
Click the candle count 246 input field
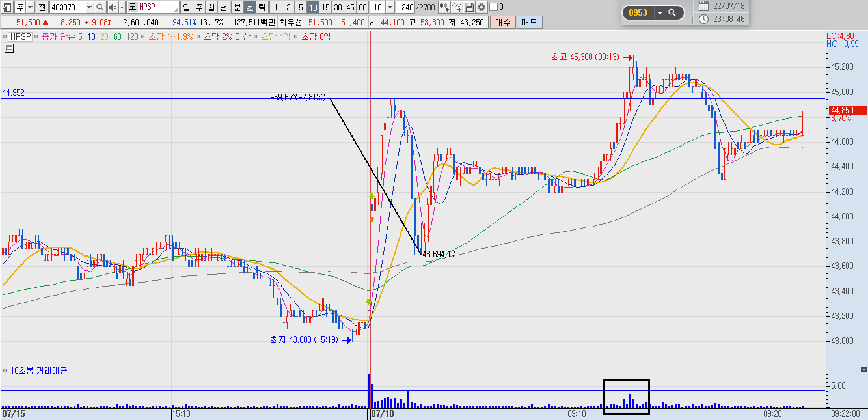(406, 7)
